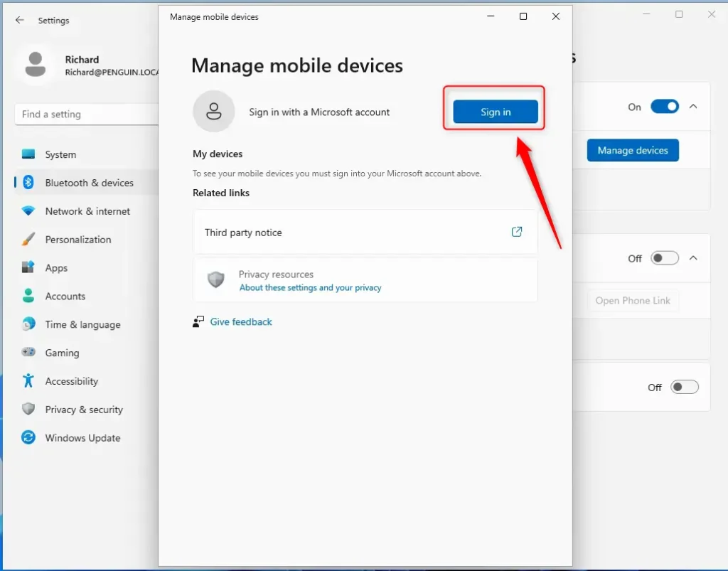Click the external link icon for Third party notice
Viewport: 728px width, 571px height.
click(x=517, y=232)
